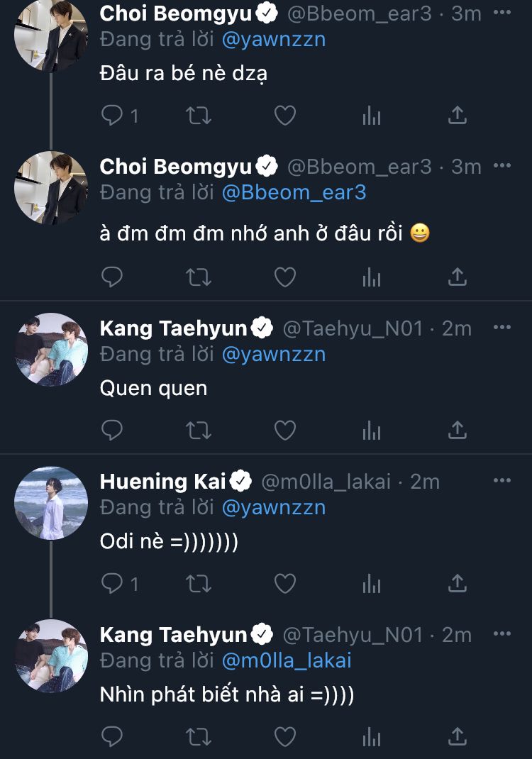Retweet the tweet "Quen quen"
This screenshot has width=532, height=759.
click(199, 430)
